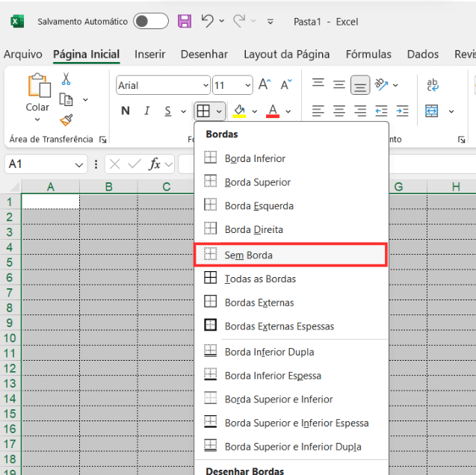Toggle Italic formatting (I button)
The width and height of the screenshot is (476, 475).
(x=146, y=111)
